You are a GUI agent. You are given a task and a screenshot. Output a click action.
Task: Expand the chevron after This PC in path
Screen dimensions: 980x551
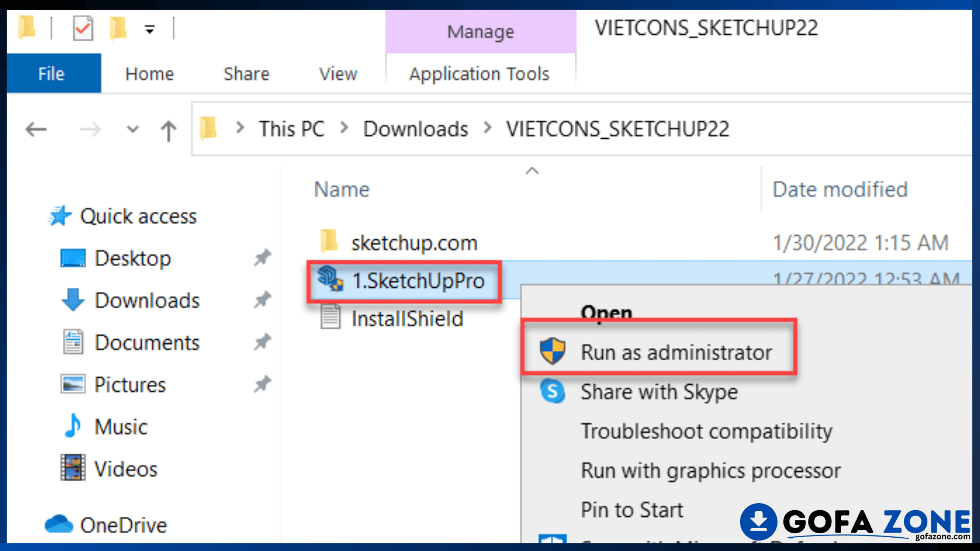click(345, 128)
